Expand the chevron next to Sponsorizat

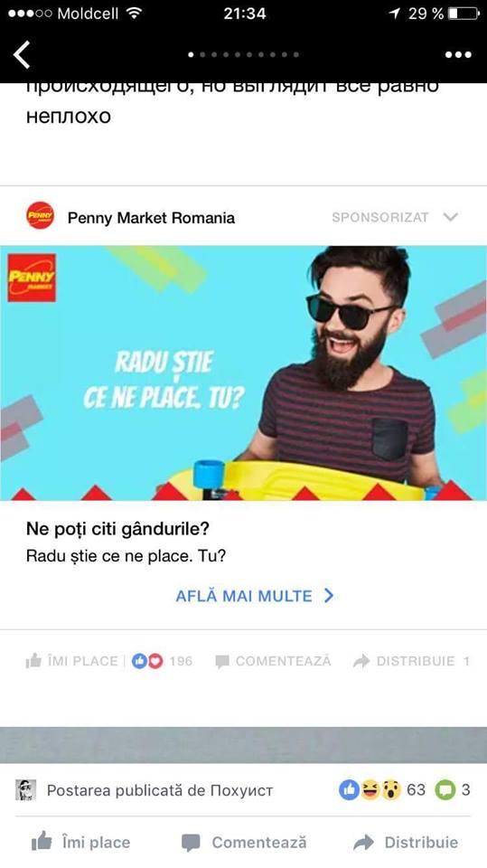[451, 217]
